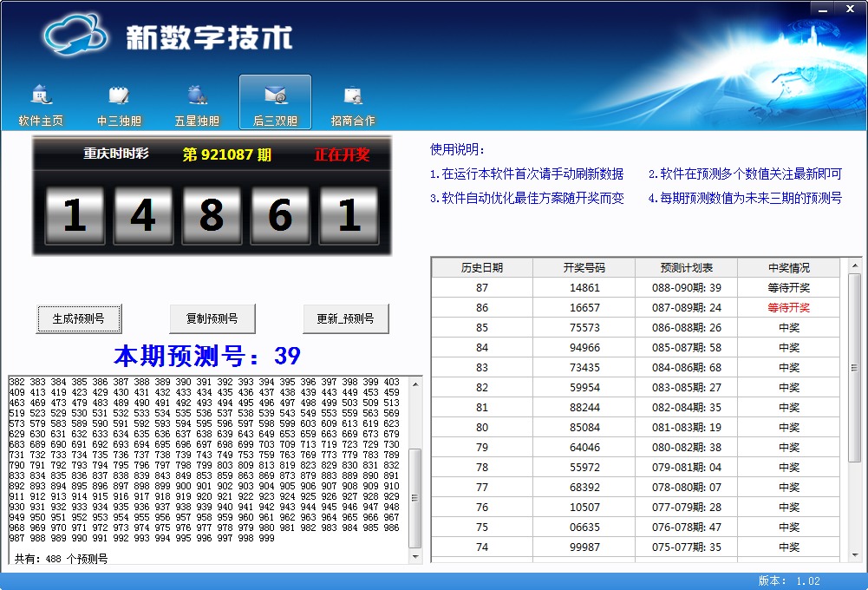The height and width of the screenshot is (590, 868).
Task: Close the application with the X button
Action: click(847, 8)
